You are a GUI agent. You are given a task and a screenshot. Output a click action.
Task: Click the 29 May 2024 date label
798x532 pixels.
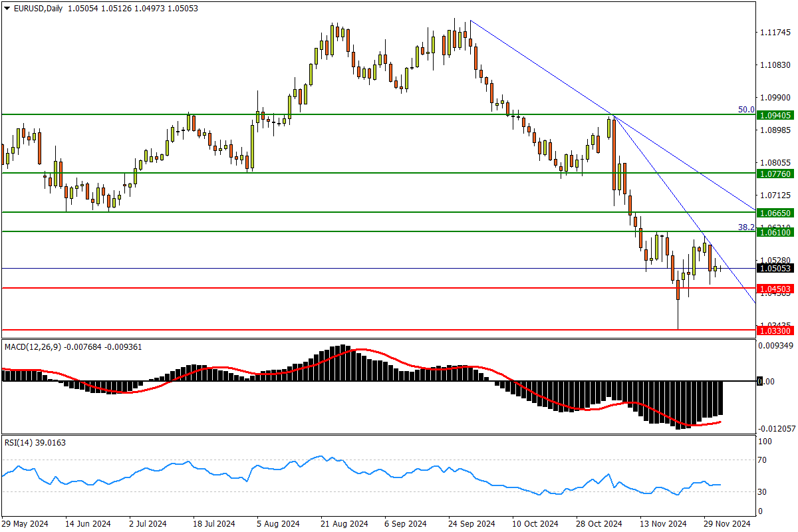coord(25,524)
